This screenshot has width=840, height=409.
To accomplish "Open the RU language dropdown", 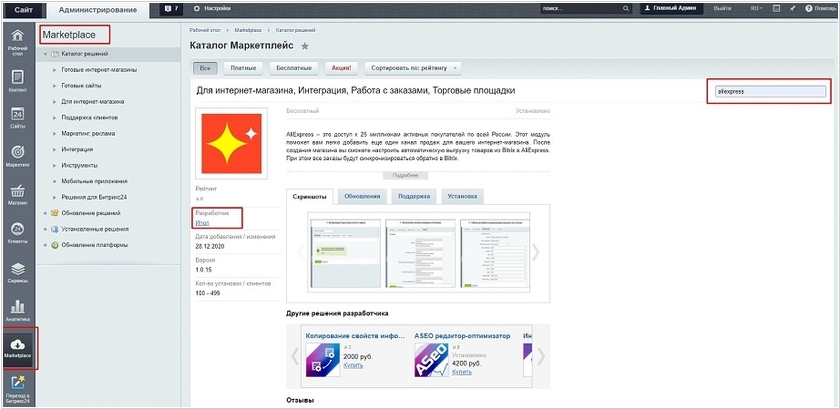I will point(756,9).
